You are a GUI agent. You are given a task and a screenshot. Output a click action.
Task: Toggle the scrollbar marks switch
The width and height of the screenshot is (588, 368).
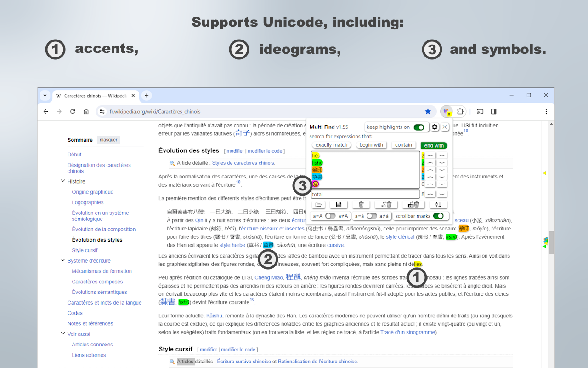pyautogui.click(x=438, y=216)
